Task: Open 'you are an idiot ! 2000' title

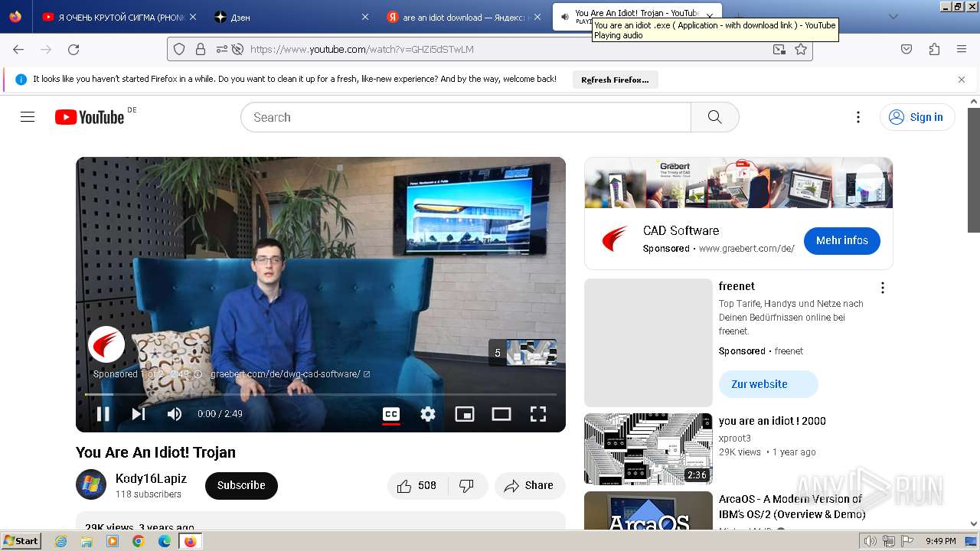Action: click(x=772, y=421)
